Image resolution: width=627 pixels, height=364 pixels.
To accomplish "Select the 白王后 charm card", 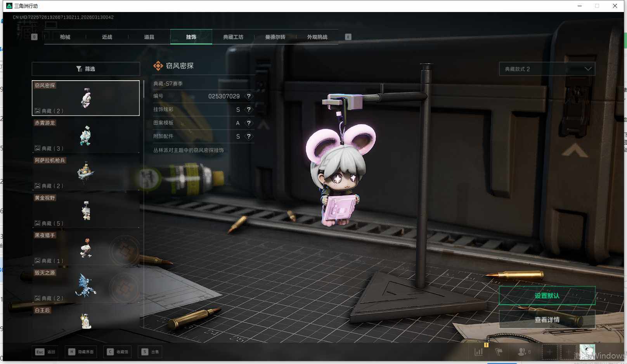I will [86, 318].
